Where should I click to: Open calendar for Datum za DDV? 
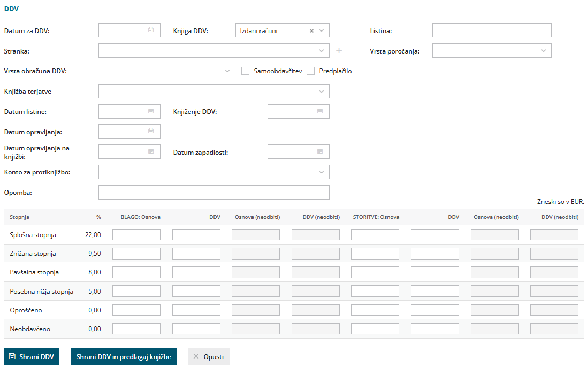tap(151, 30)
